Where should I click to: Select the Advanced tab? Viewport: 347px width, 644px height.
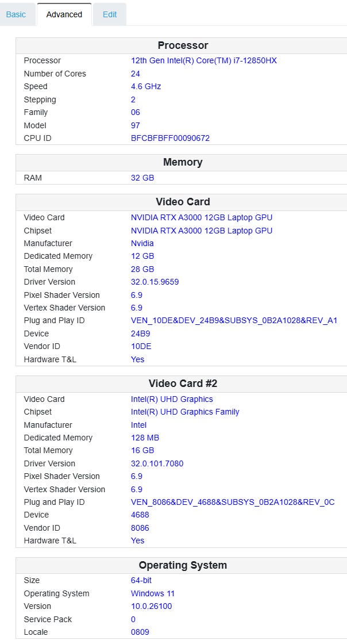pyautogui.click(x=64, y=14)
